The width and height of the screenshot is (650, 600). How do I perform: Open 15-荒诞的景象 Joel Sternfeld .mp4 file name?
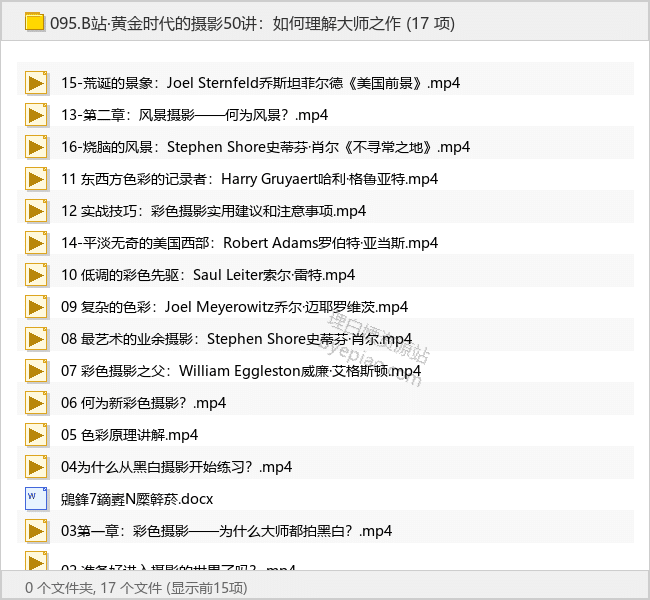pos(260,83)
